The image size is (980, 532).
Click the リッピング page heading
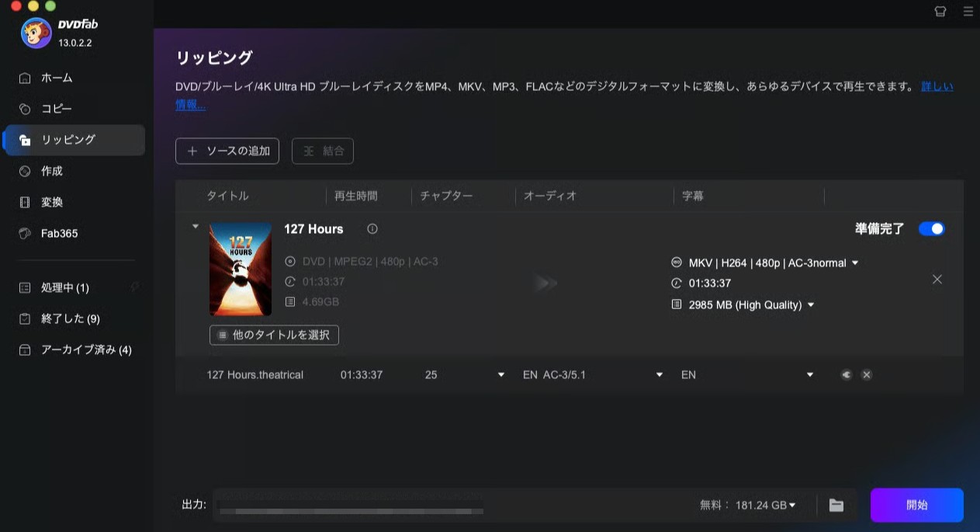click(x=214, y=57)
